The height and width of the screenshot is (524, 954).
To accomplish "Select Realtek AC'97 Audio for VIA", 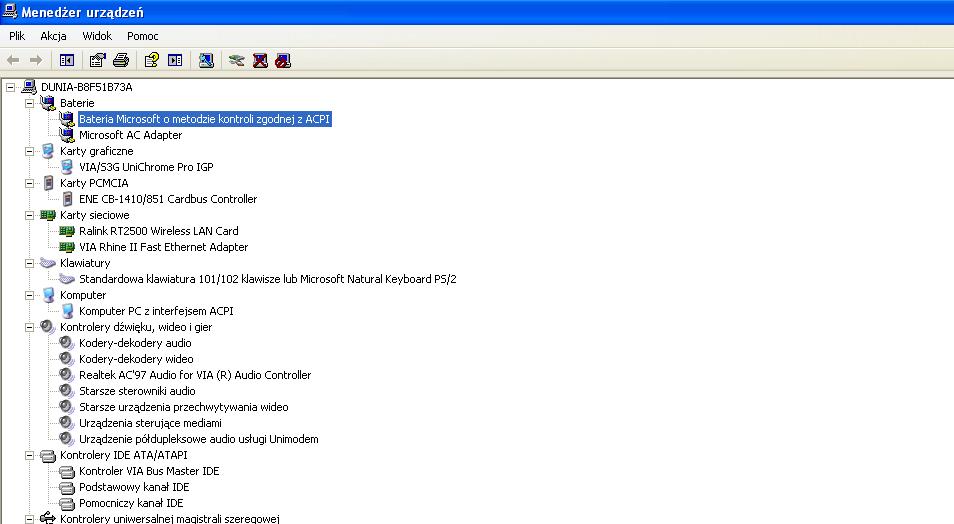I will [x=195, y=375].
